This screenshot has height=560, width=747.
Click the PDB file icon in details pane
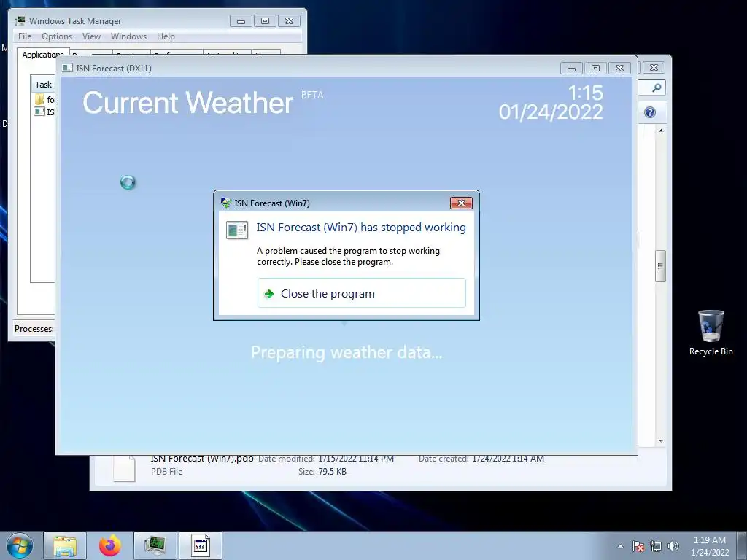point(124,469)
